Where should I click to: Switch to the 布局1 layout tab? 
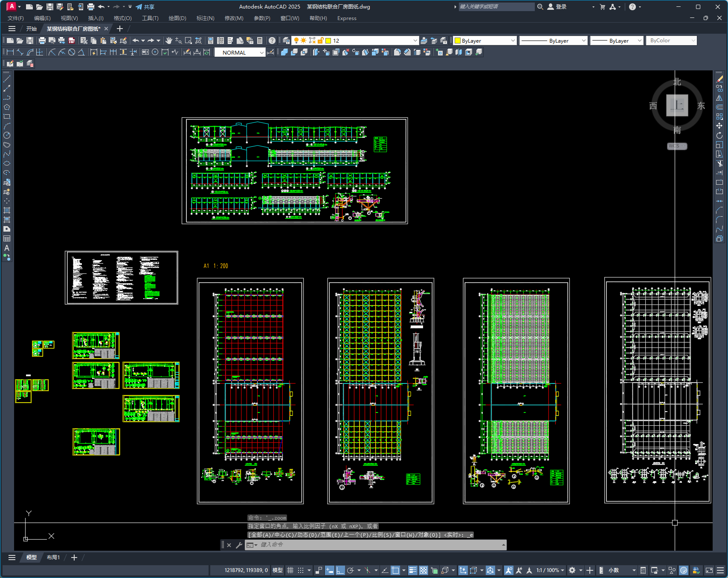click(53, 558)
